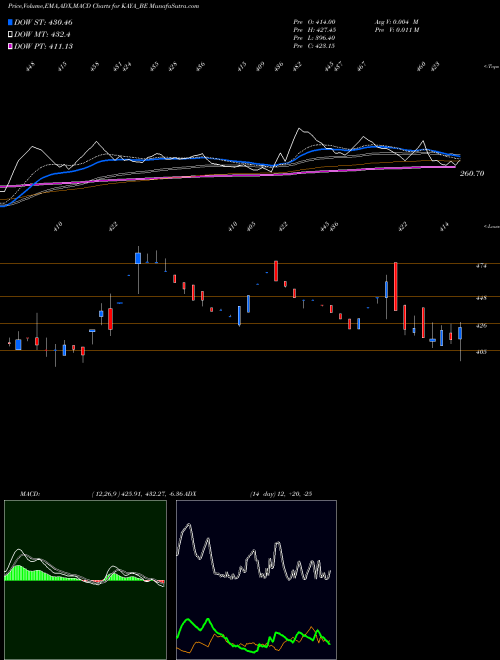Click the 448 price axis label

point(481,298)
